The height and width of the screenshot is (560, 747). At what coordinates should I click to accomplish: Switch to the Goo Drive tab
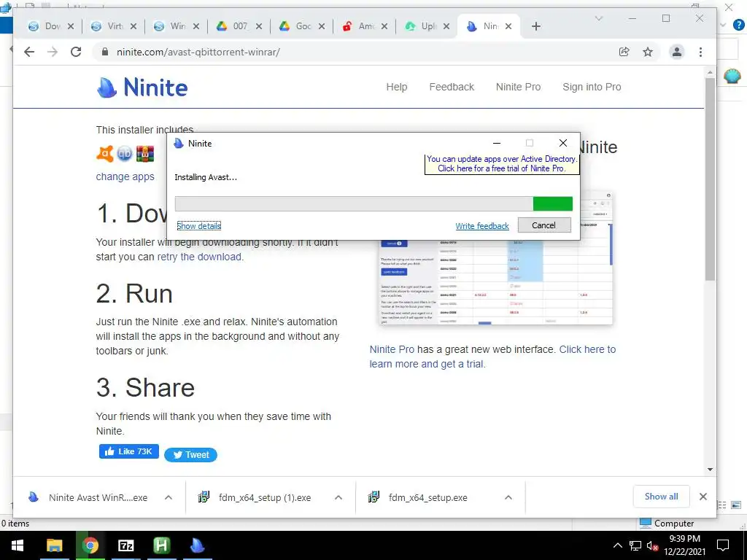click(x=303, y=26)
